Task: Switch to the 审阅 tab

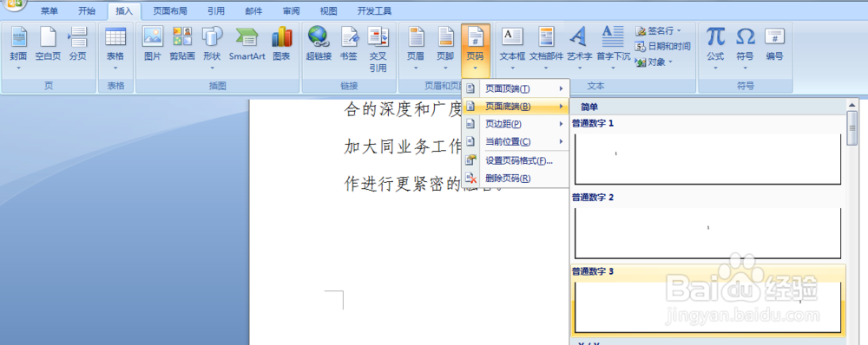Action: click(x=291, y=11)
